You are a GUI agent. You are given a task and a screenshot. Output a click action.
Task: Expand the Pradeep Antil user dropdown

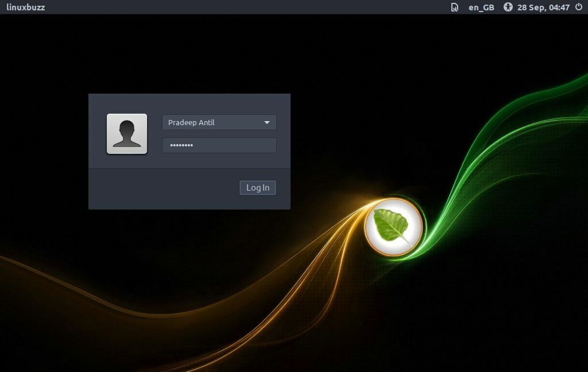click(219, 122)
